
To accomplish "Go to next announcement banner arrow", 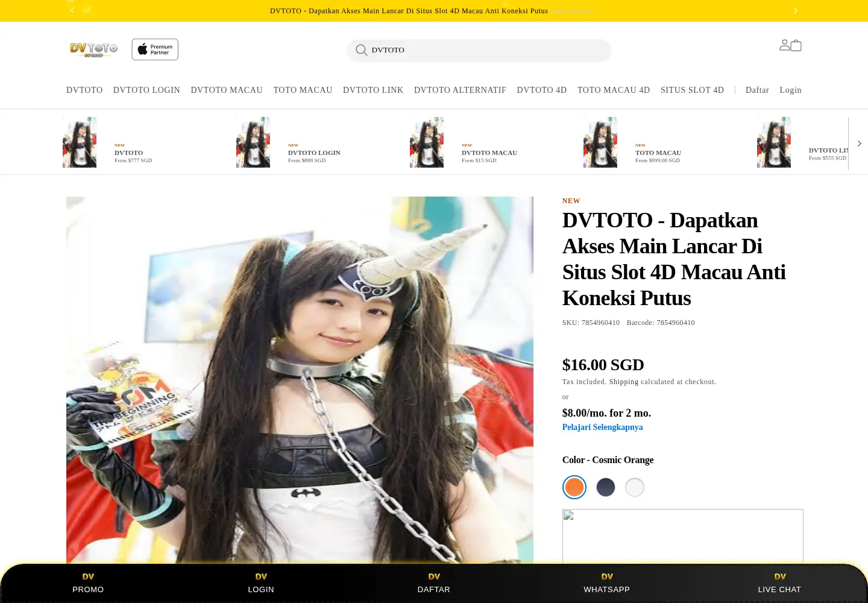I will [796, 10].
